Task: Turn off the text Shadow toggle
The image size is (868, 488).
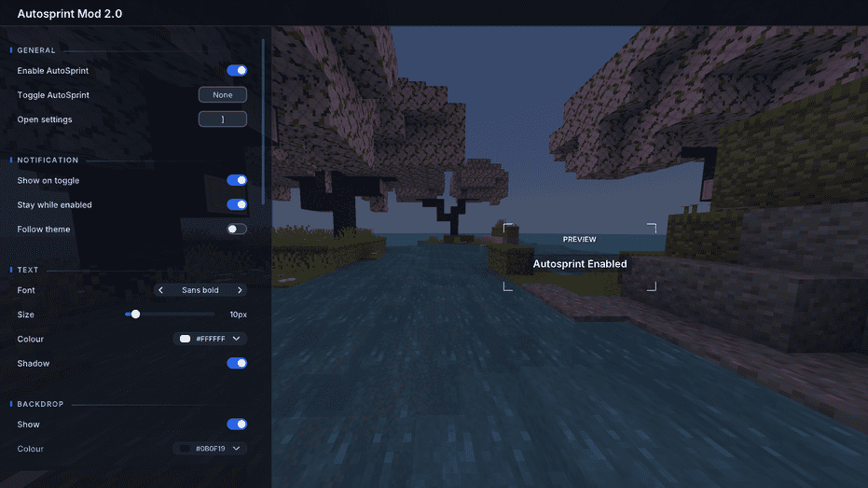Action: click(x=237, y=363)
